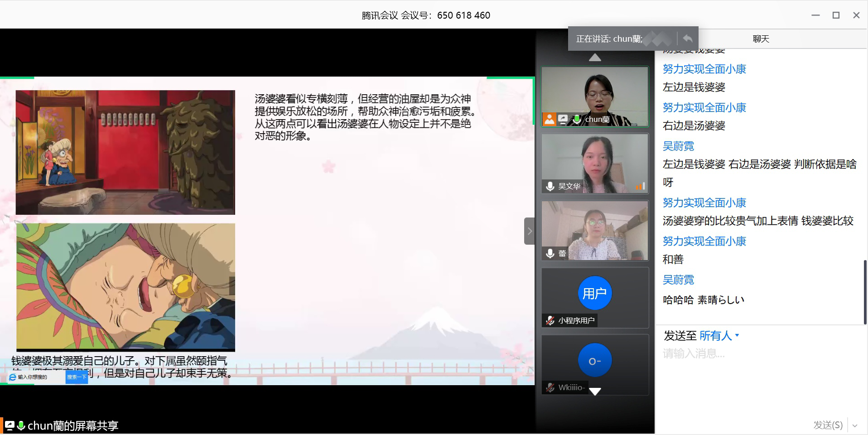Click the slide caption starting 钱婆婆极其溺爱自己的儿子
868x435 pixels.
122,367
